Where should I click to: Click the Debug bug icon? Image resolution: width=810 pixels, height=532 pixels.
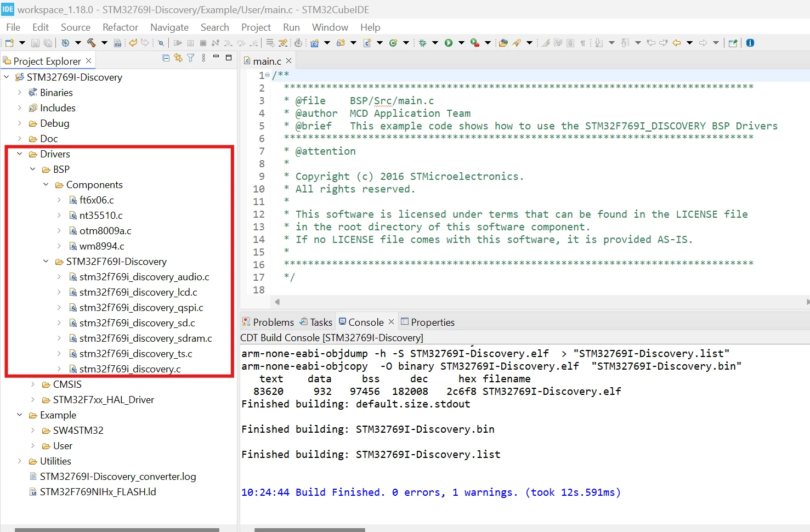422,43
